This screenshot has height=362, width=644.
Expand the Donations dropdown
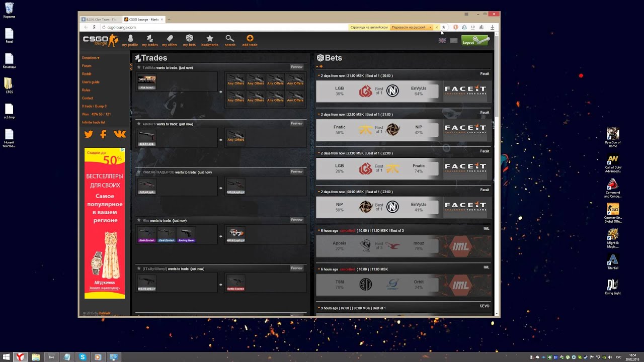point(91,58)
